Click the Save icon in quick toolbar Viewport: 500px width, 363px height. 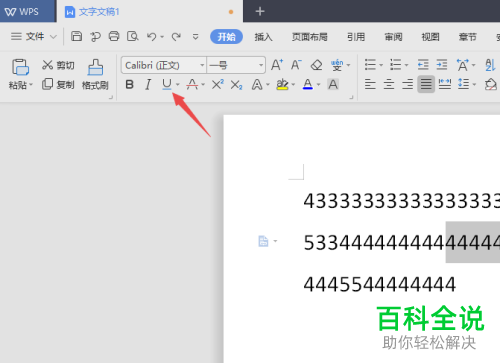(x=76, y=36)
